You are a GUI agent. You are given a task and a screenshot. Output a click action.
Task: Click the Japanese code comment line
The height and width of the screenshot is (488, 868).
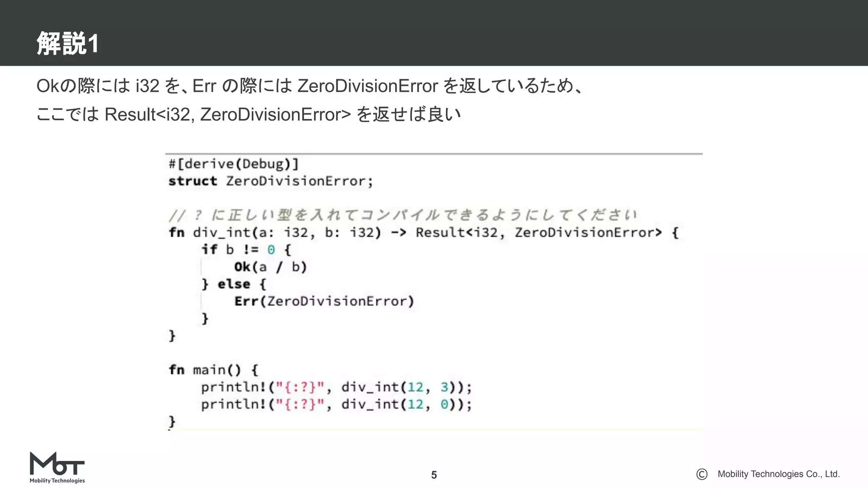pos(403,215)
